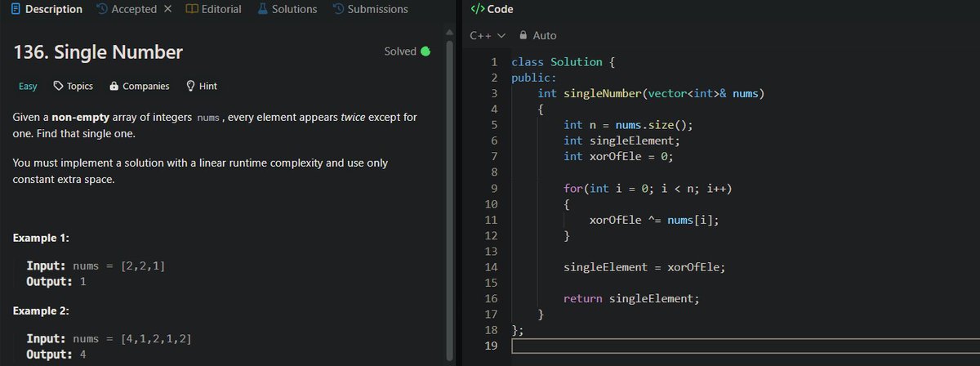Click the Solved status text
Viewport: 980px width, 366px height.
(x=400, y=51)
